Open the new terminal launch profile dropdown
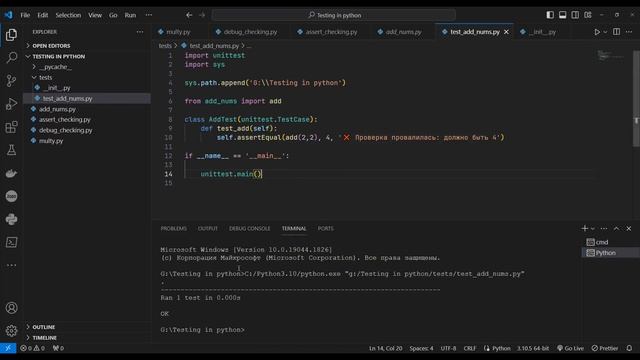 (x=593, y=229)
